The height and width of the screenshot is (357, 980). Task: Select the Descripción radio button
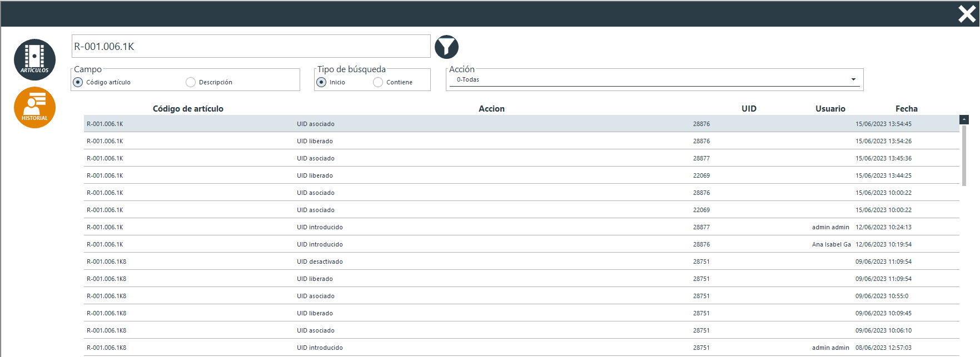point(191,82)
